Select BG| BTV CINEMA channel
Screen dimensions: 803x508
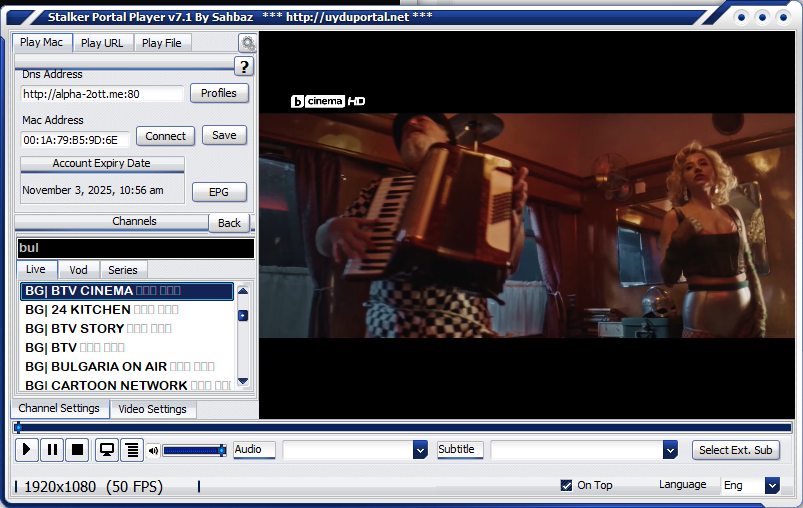point(127,291)
